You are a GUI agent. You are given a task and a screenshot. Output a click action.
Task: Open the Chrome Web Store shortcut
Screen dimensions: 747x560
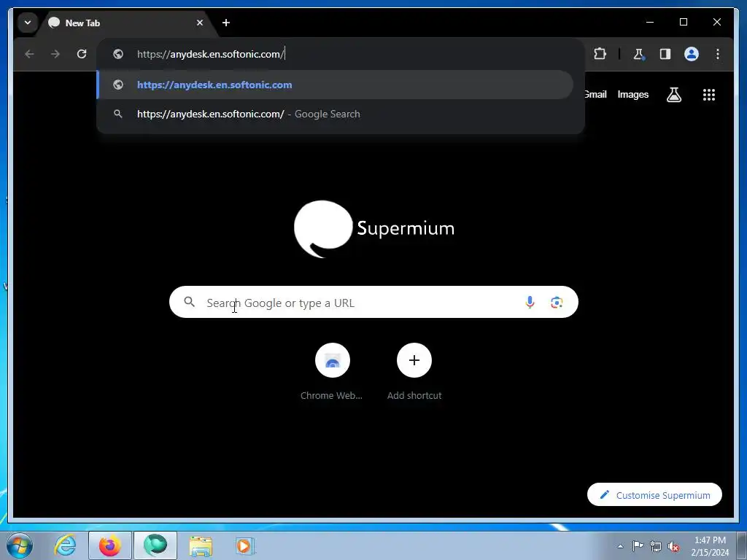[x=332, y=371]
